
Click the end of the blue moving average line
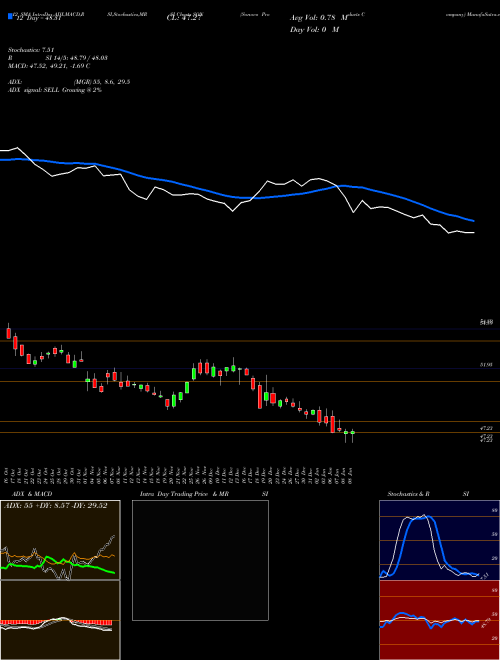click(473, 220)
